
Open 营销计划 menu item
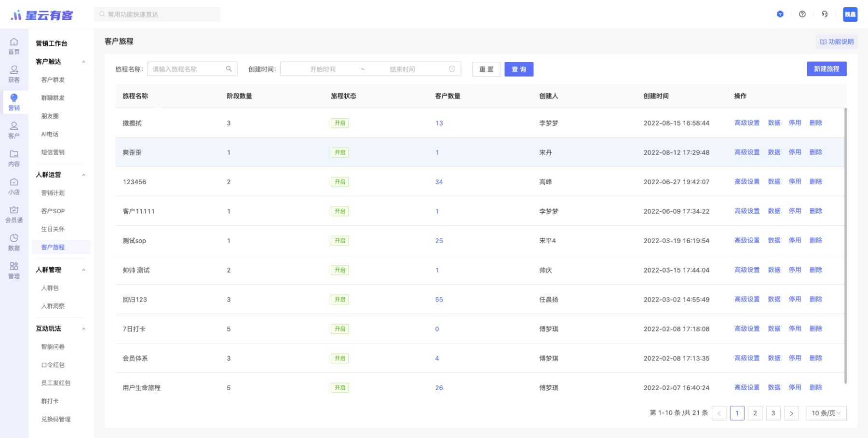click(x=53, y=193)
